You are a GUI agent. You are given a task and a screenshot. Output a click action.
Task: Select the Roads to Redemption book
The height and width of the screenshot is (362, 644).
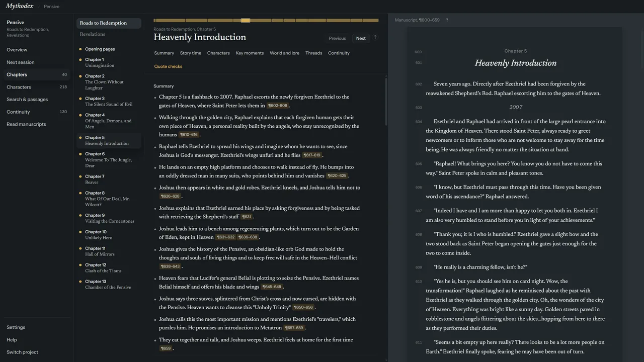[109, 23]
